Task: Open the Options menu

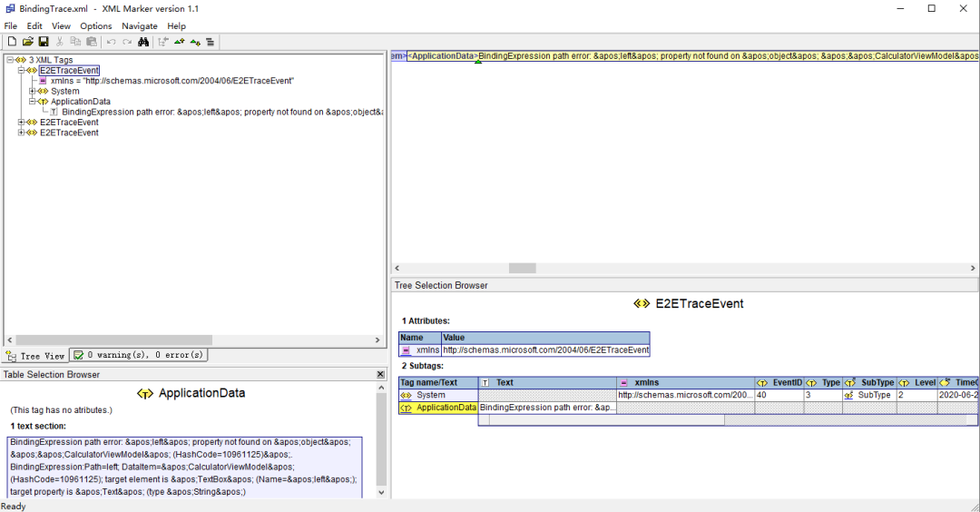Action: click(x=95, y=26)
